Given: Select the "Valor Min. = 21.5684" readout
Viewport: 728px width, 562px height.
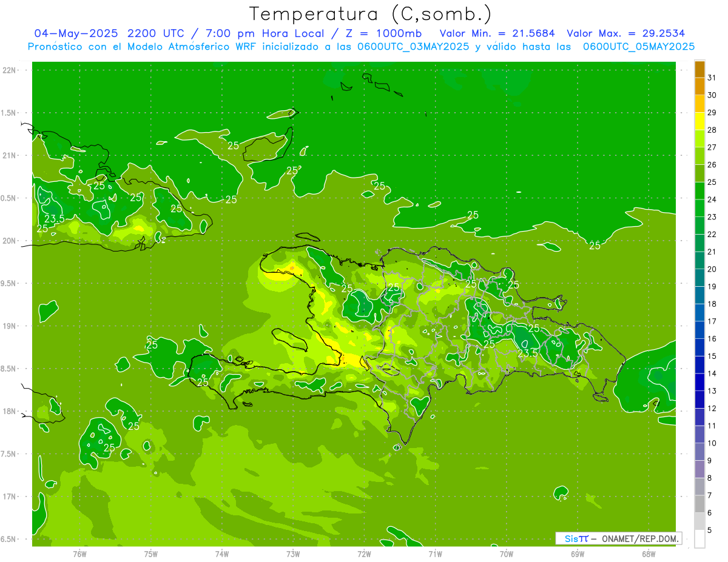Looking at the screenshot, I should tap(497, 33).
